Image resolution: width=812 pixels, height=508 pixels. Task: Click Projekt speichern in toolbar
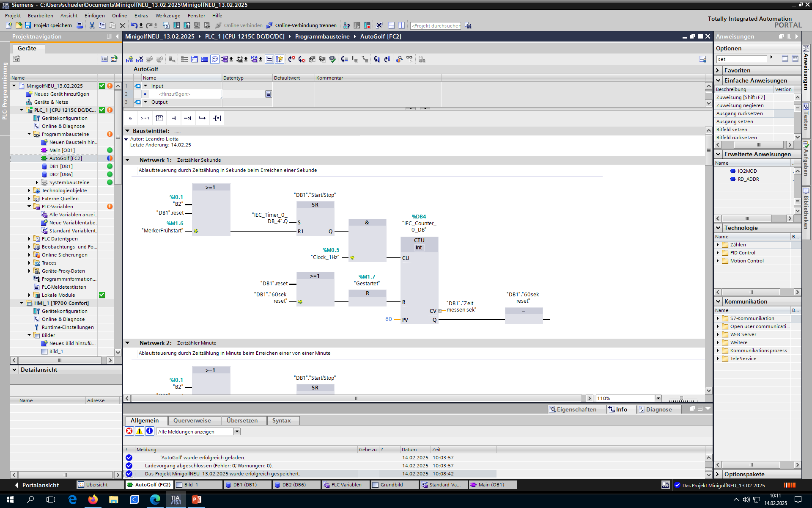(x=49, y=25)
